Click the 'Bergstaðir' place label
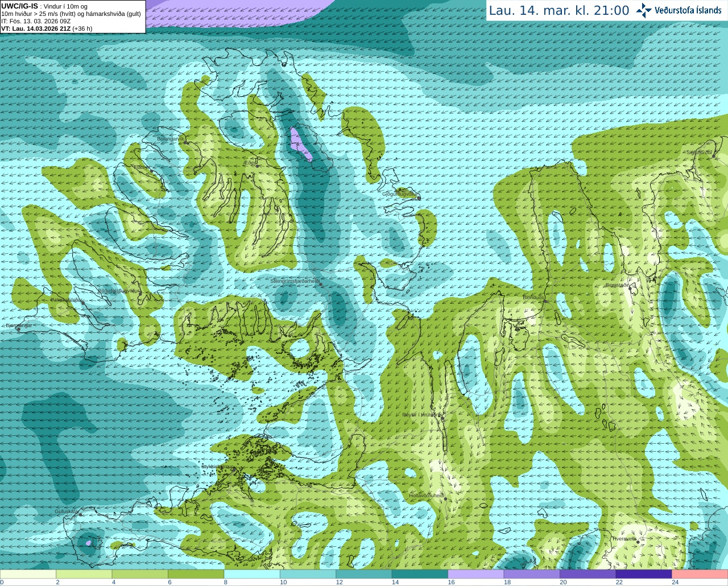The height and width of the screenshot is (586, 728). click(x=618, y=285)
